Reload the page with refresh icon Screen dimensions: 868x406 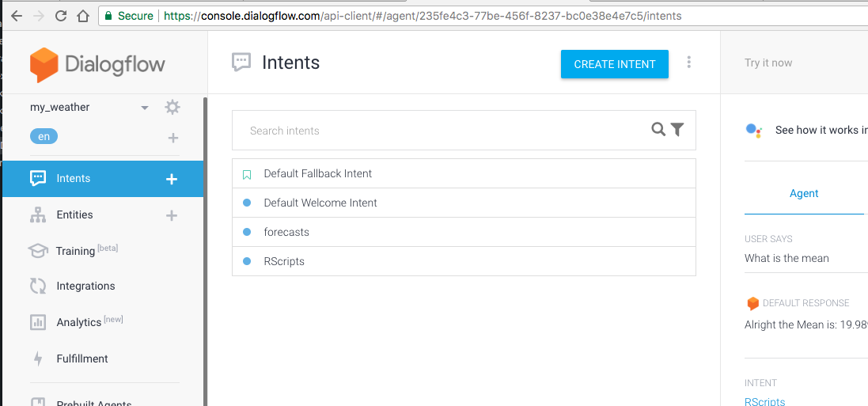pos(61,16)
